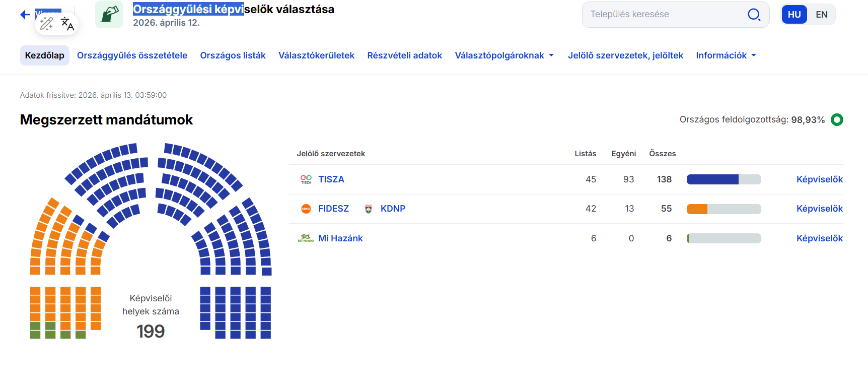This screenshot has width=868, height=391.
Task: Click the Mi Hazánk party logo
Action: pyautogui.click(x=306, y=238)
